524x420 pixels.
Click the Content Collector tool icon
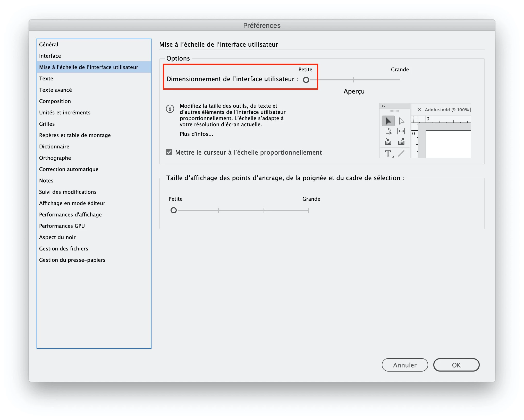point(388,142)
